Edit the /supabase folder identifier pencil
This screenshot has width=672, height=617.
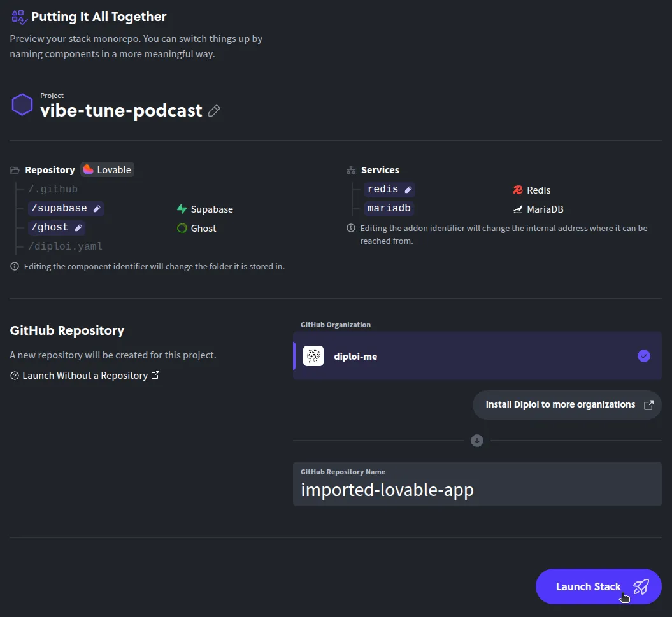point(97,209)
